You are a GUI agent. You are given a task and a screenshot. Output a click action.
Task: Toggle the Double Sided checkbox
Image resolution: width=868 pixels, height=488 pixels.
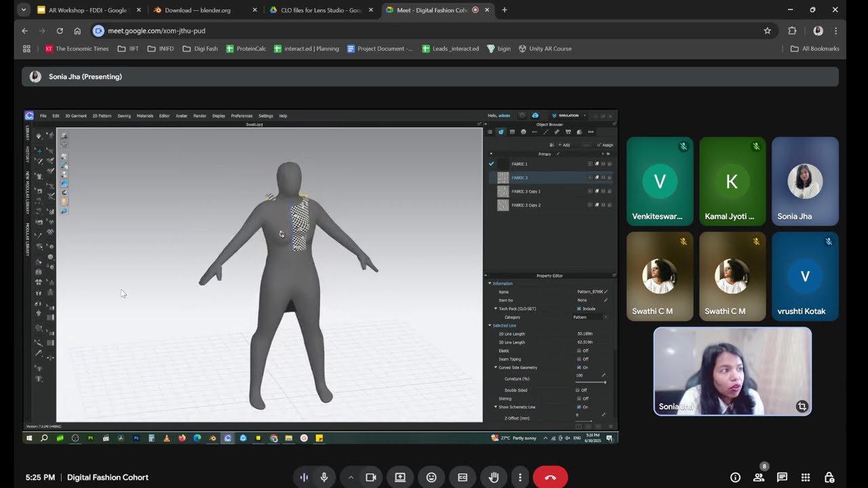[577, 390]
